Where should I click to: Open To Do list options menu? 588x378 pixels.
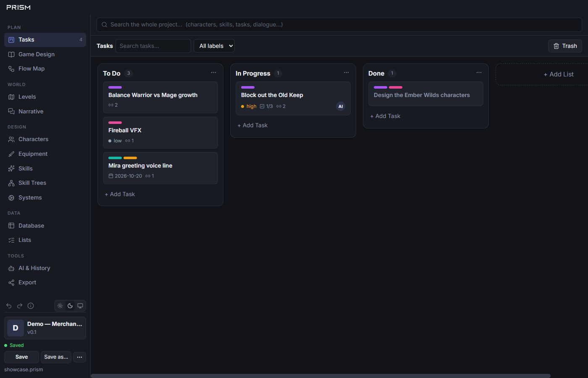click(x=213, y=73)
